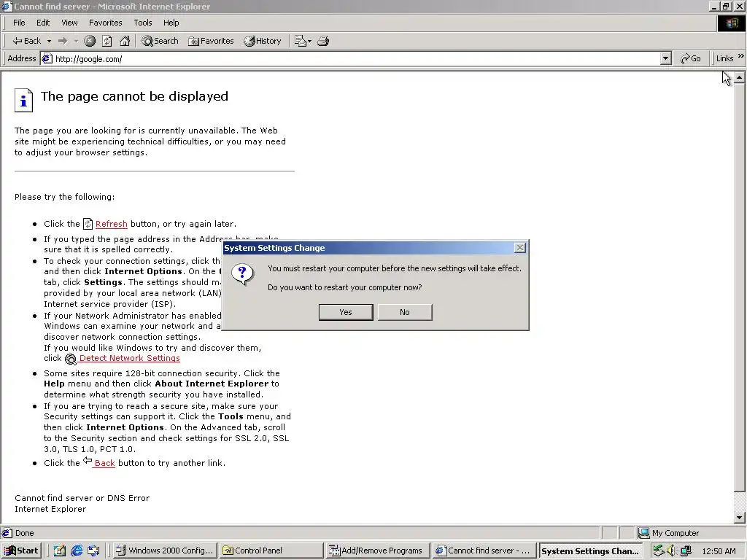Click the Print toolbar icon
The width and height of the screenshot is (747, 560).
point(323,41)
